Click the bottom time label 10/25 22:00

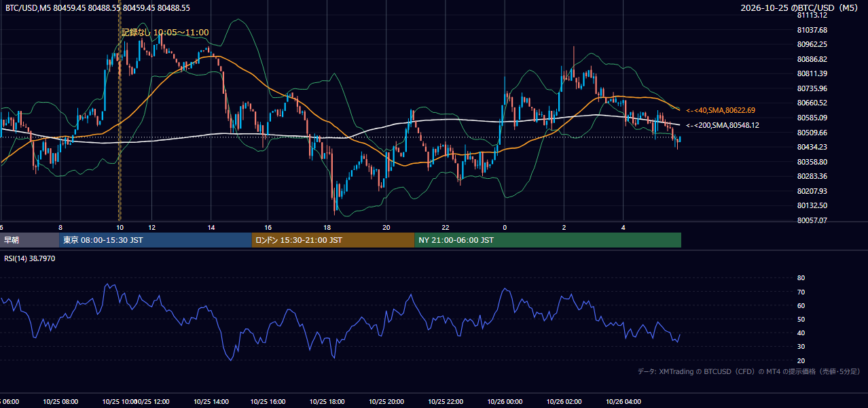[446, 402]
